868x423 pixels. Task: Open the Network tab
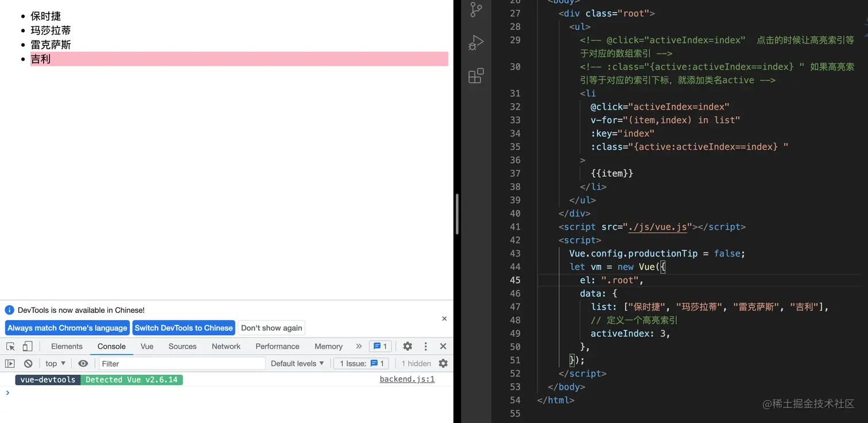point(226,346)
